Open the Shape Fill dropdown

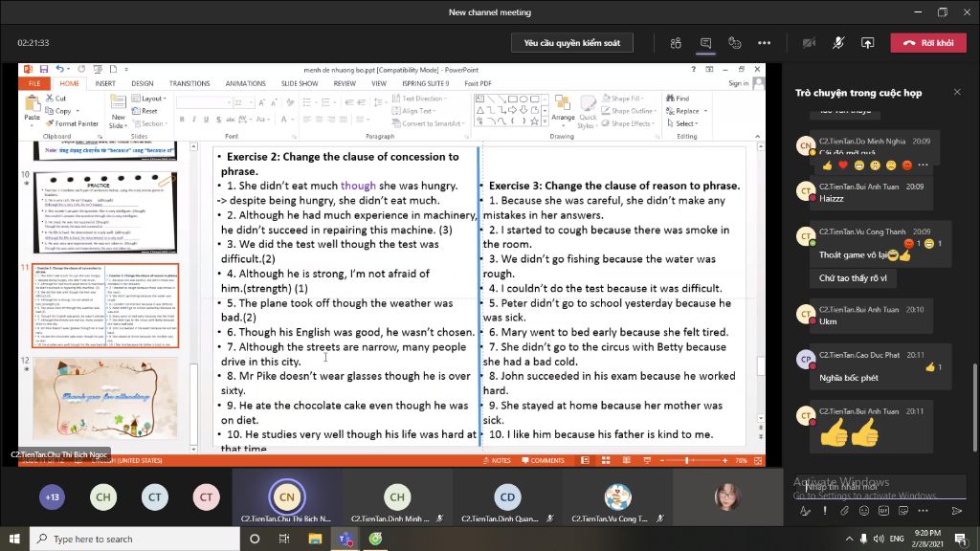click(622, 99)
